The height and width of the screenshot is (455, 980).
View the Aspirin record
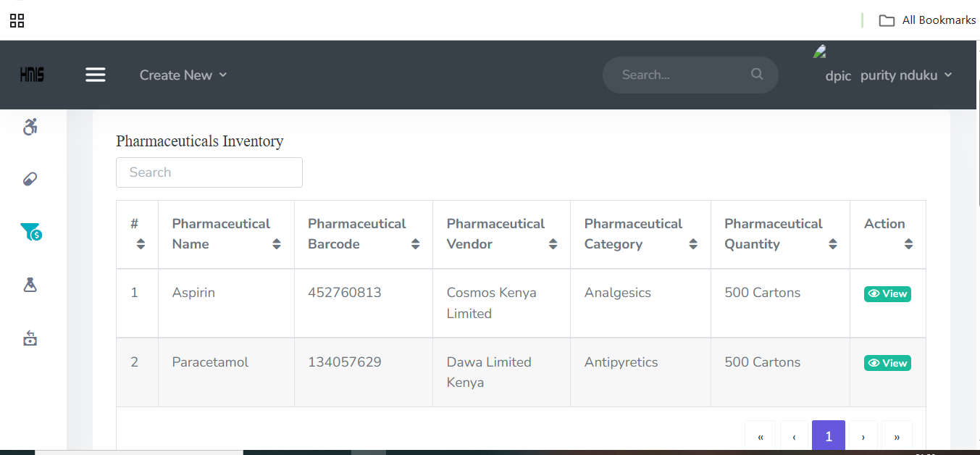[x=887, y=293]
